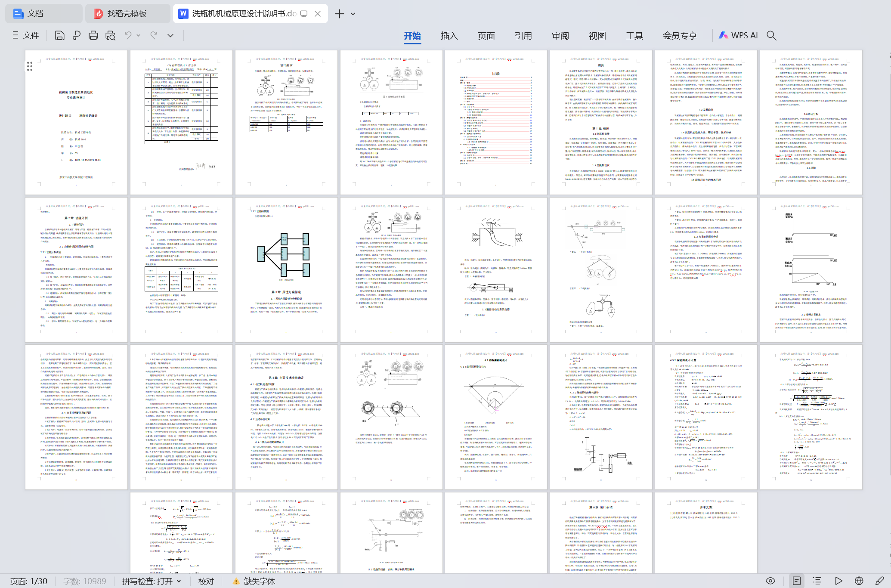Click the redo arrow
The width and height of the screenshot is (891, 588).
pyautogui.click(x=154, y=35)
